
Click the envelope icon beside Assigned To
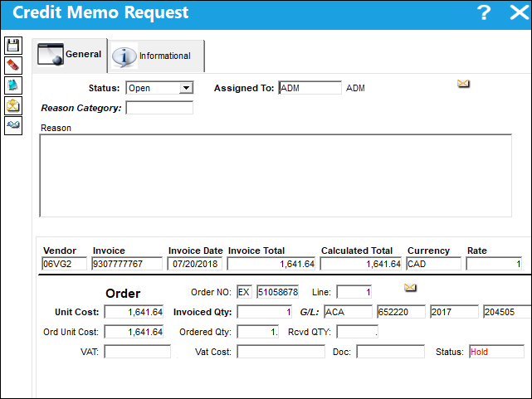463,84
